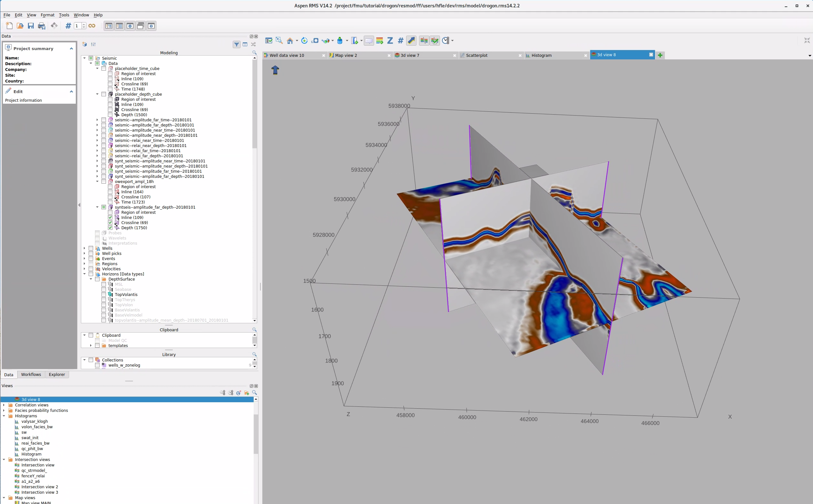This screenshot has width=813, height=504.
Task: Expand the Wells tree node
Action: pos(85,248)
